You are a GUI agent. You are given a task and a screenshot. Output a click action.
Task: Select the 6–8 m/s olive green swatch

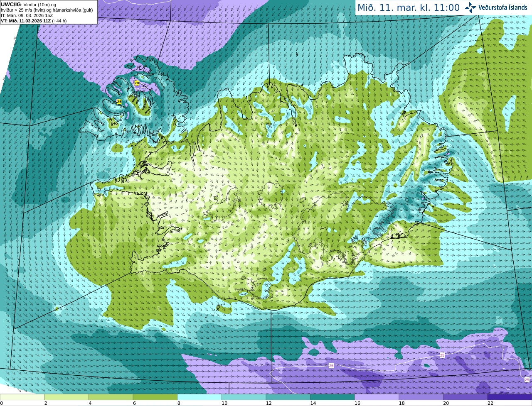pos(155,397)
